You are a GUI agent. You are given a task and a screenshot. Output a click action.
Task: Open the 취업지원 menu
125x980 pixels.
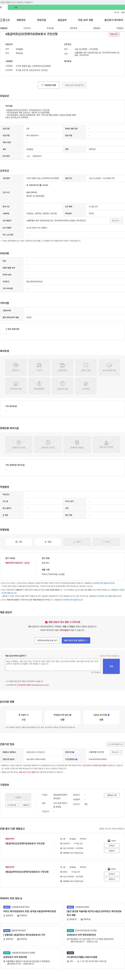tap(42, 20)
